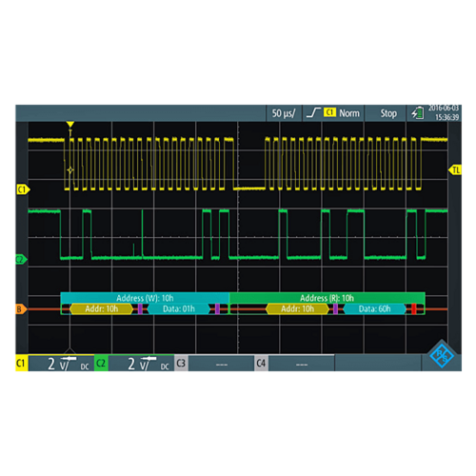The image size is (476, 476).
Task: Open the 50 µs/ timebase setting
Action: (x=284, y=113)
